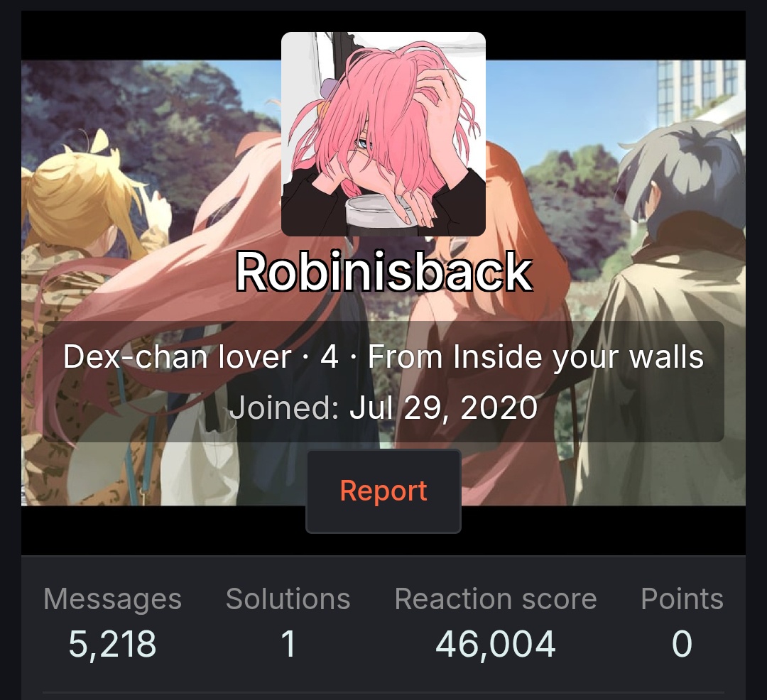The image size is (767, 700).
Task: Open the 5,218 messages count
Action: pos(112,644)
